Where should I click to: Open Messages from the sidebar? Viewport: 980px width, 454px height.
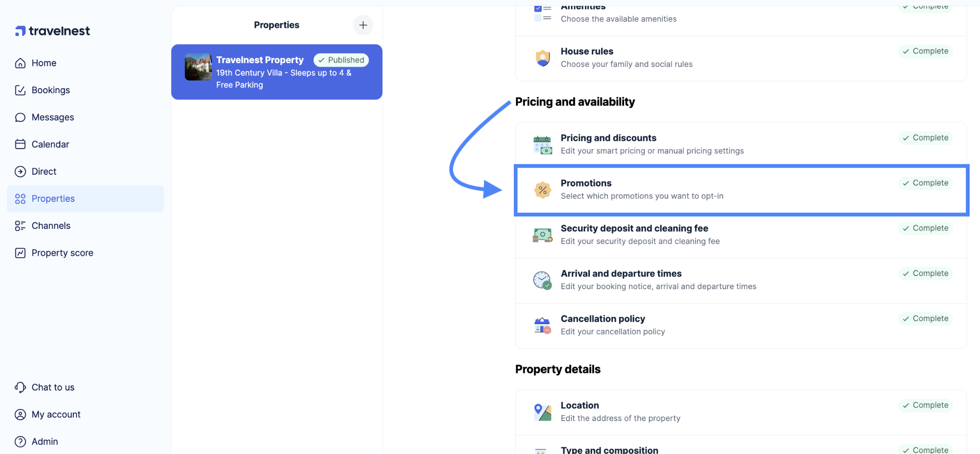[x=53, y=117]
